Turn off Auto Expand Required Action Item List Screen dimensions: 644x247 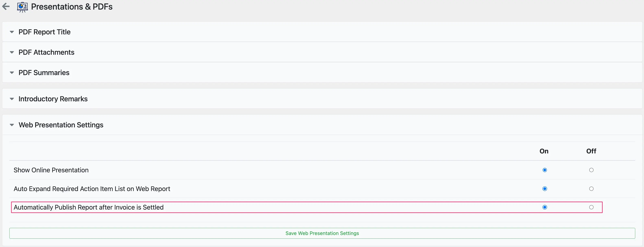pos(591,189)
